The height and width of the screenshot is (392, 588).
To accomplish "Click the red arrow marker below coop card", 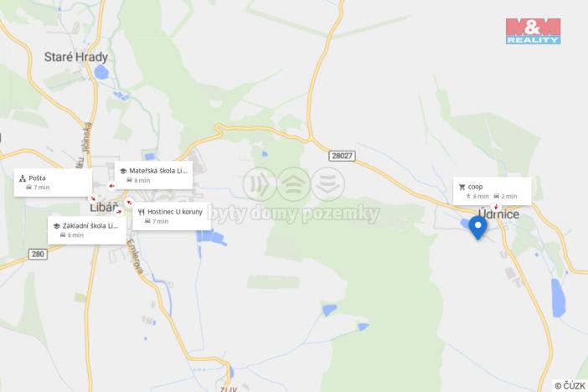I will click(x=496, y=207).
